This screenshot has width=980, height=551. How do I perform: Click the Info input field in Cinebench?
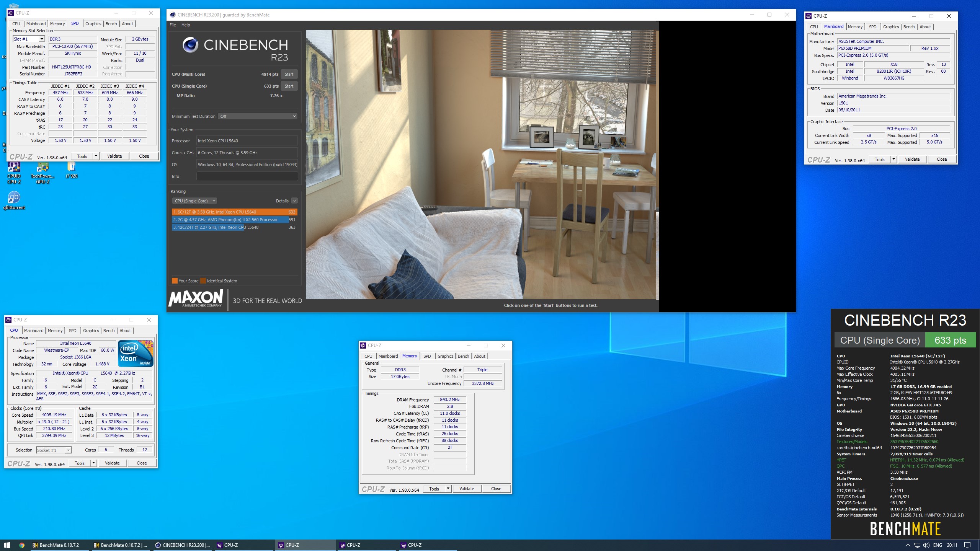click(247, 176)
